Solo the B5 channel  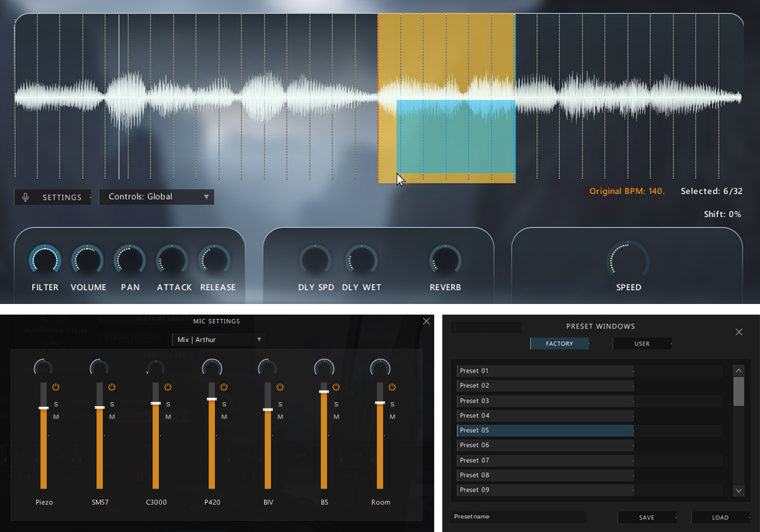point(336,404)
